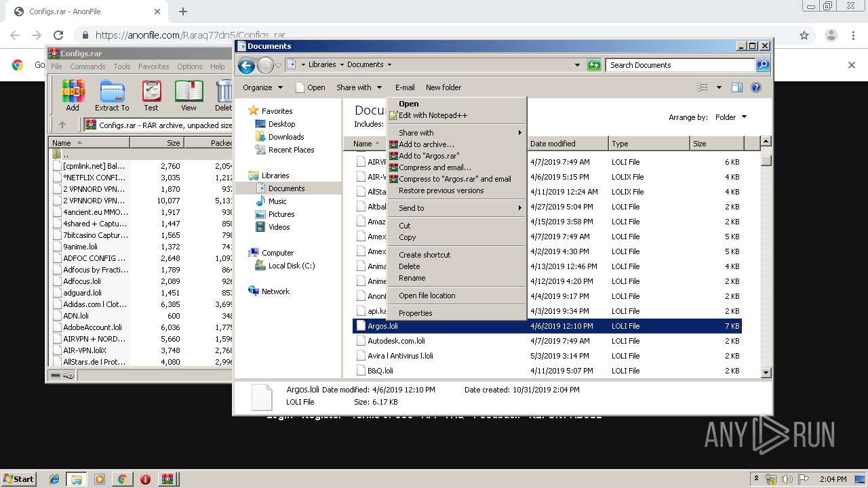
Task: Click the Open toolbar button in Explorer
Action: [x=311, y=87]
